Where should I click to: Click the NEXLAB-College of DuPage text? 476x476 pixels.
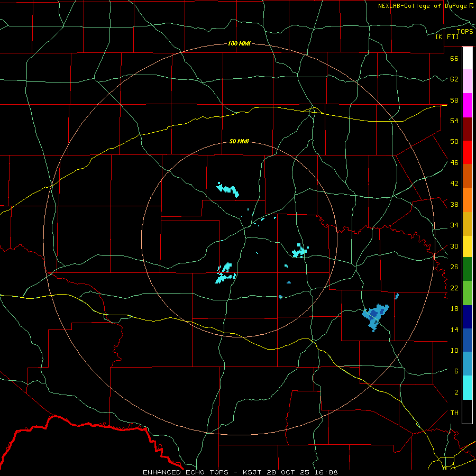pyautogui.click(x=422, y=6)
